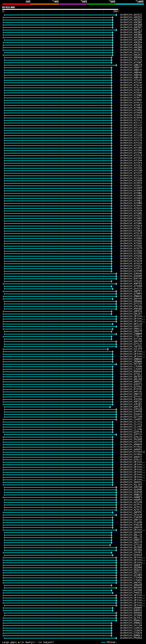
Task: Select hit label UniRef100_Q27308
Action: click(131, 417)
